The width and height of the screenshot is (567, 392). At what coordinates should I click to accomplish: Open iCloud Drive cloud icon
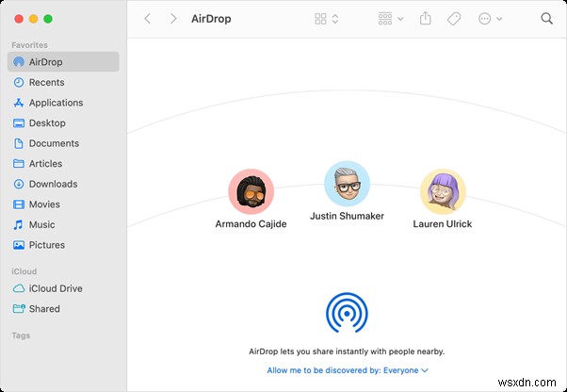(x=19, y=288)
